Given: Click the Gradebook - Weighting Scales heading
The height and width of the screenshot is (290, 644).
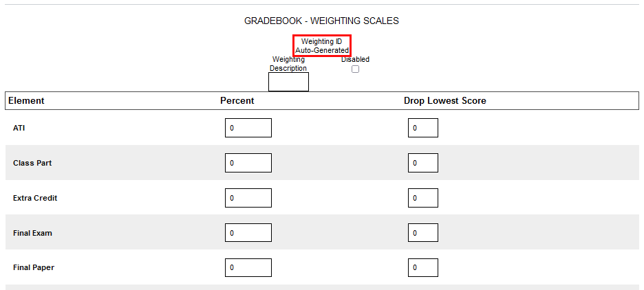Looking at the screenshot, I should (321, 21).
